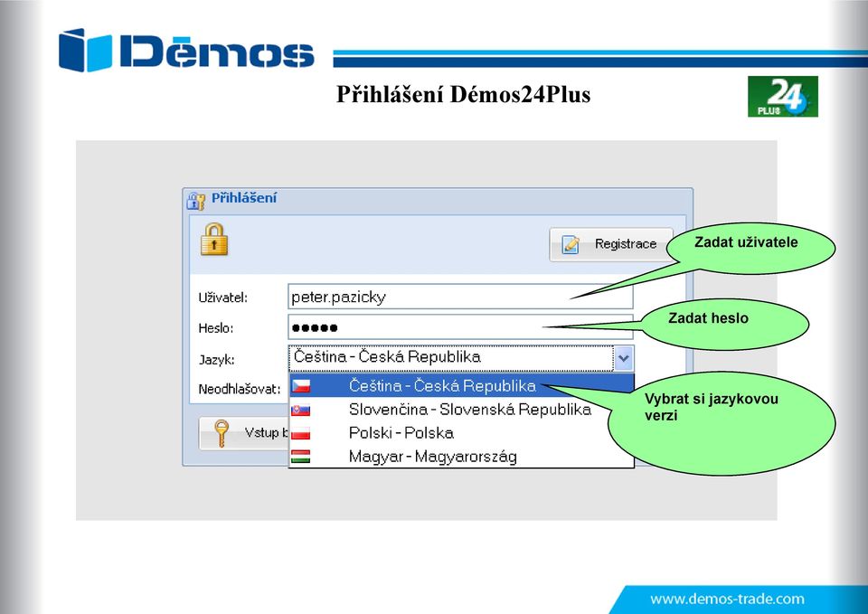Image resolution: width=868 pixels, height=614 pixels.
Task: Click the Uživatel username input field
Action: (x=460, y=297)
